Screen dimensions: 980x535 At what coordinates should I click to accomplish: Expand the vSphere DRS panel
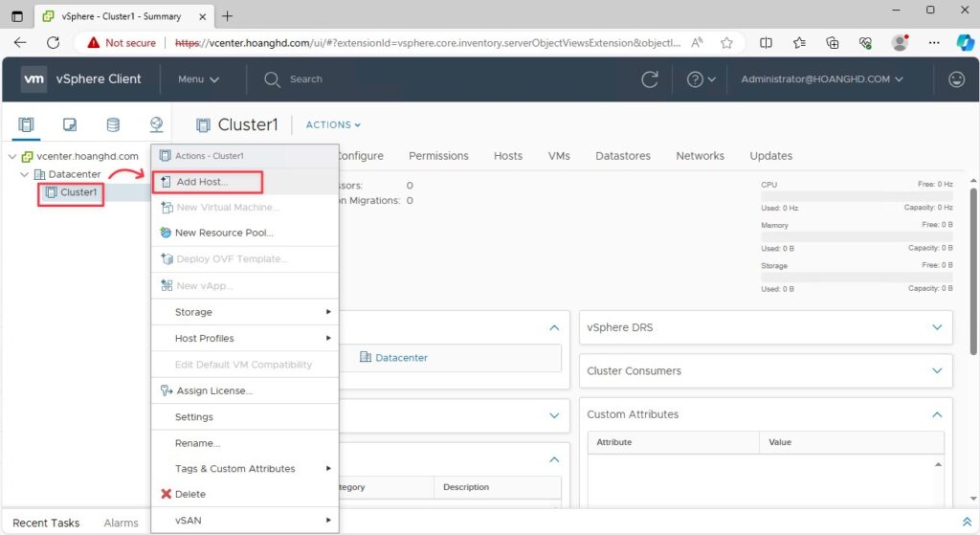click(937, 327)
